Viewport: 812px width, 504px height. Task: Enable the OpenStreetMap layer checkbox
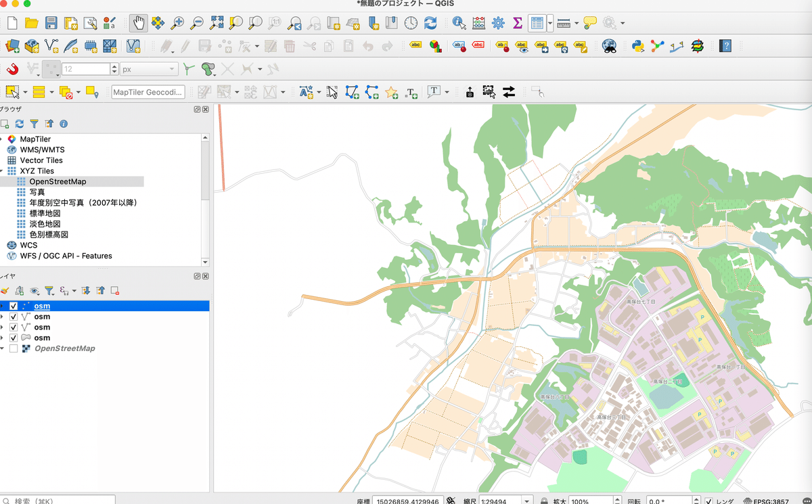pos(13,348)
